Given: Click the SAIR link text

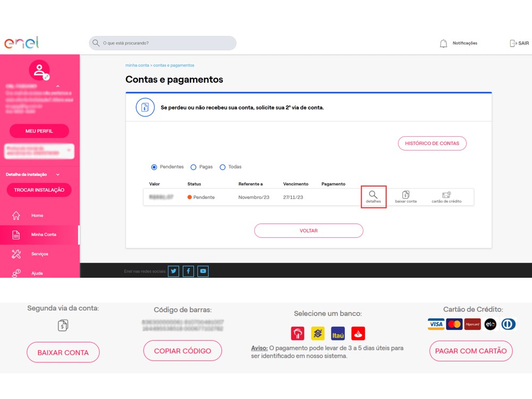Looking at the screenshot, I should coord(523,43).
